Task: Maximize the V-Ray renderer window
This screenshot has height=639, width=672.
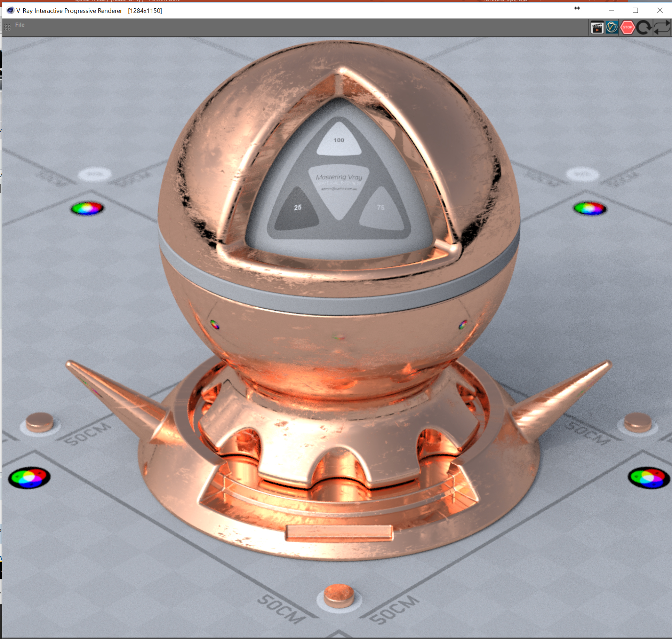Action: 635,10
